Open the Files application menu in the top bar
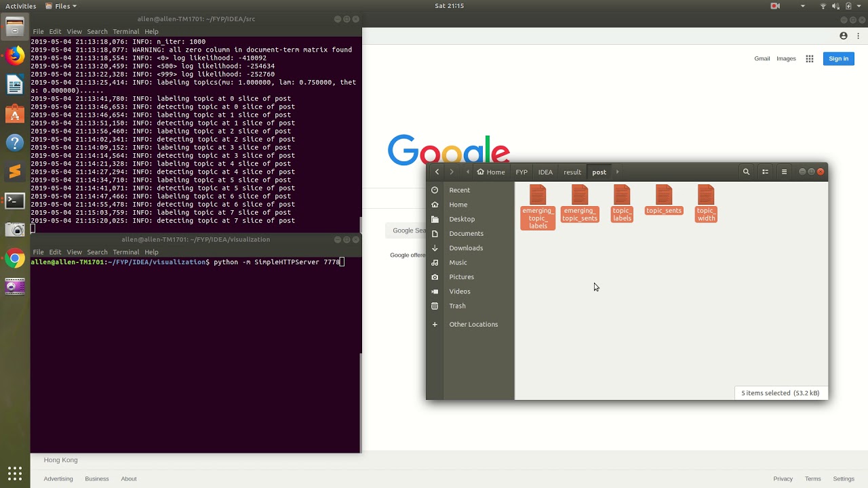 [61, 6]
